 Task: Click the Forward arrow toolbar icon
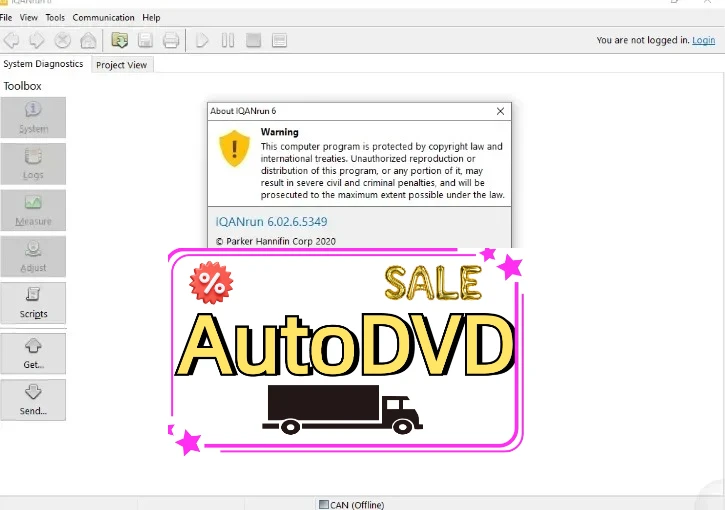coord(37,40)
